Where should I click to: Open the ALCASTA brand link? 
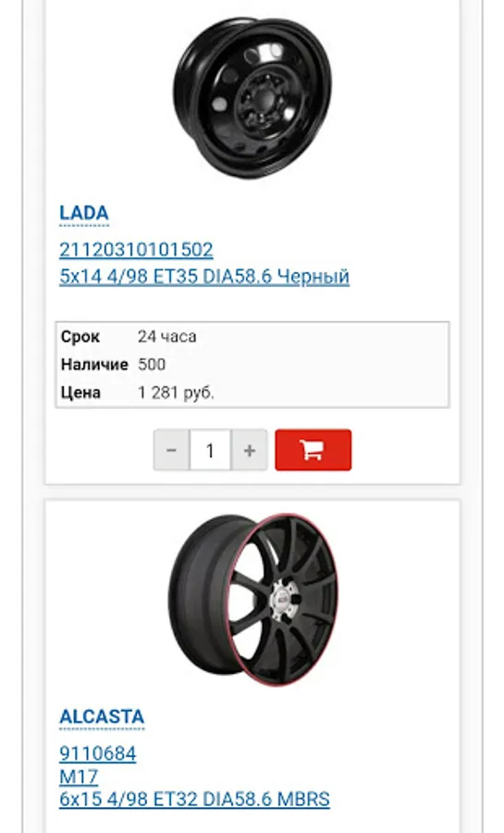(x=102, y=716)
